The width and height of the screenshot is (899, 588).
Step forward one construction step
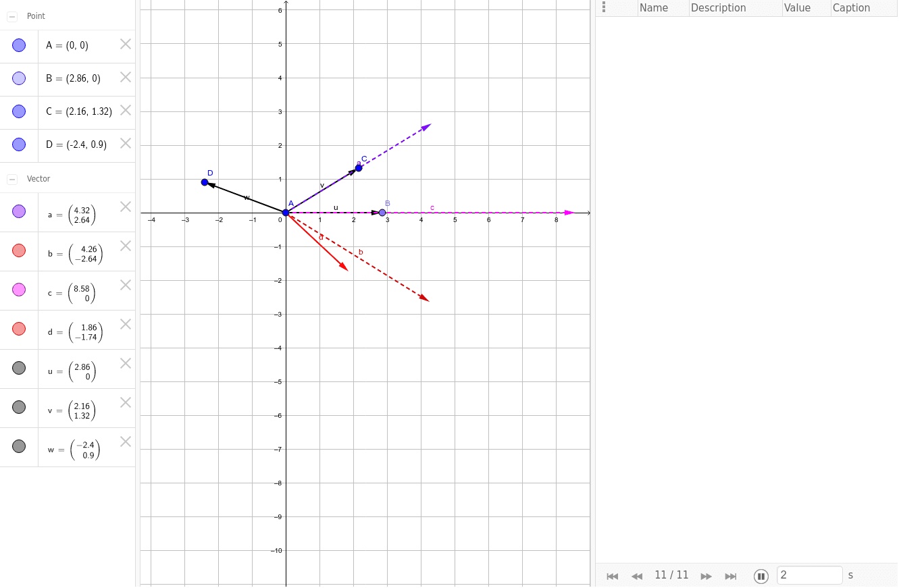(707, 576)
